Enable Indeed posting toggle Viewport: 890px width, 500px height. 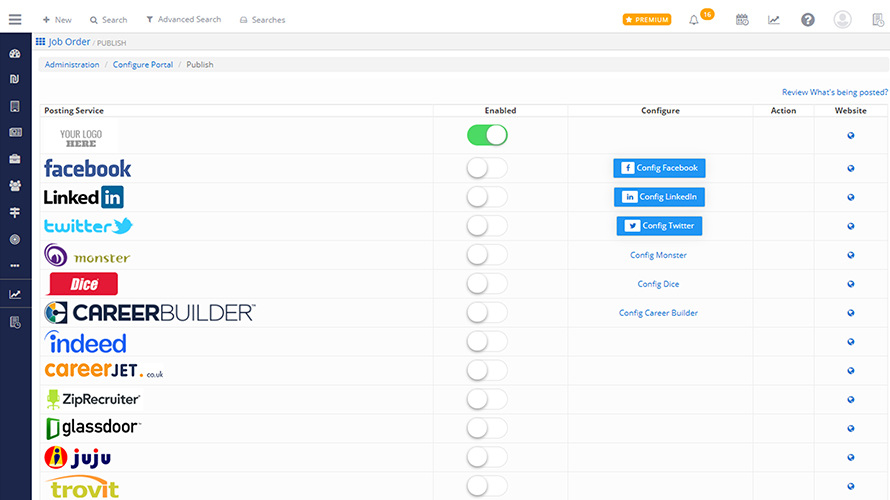(x=487, y=342)
